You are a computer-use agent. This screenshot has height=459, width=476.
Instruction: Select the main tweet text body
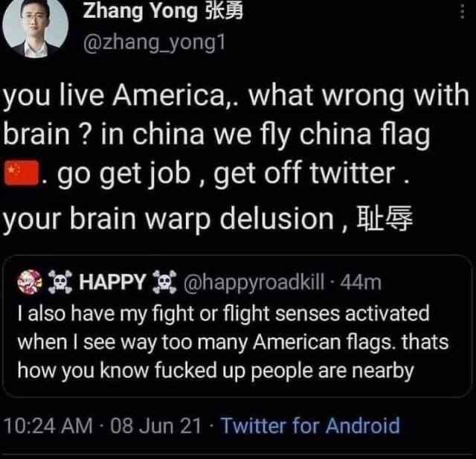[x=237, y=158]
